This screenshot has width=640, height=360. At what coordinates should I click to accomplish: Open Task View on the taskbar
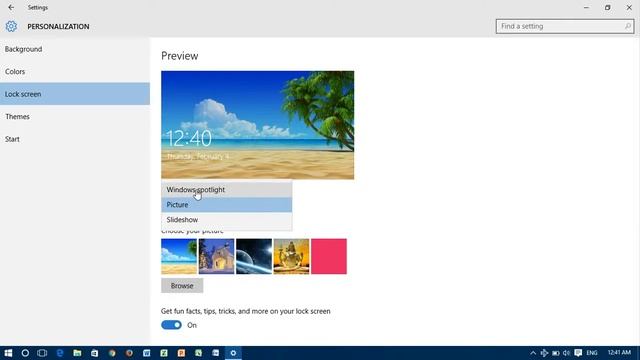point(42,353)
